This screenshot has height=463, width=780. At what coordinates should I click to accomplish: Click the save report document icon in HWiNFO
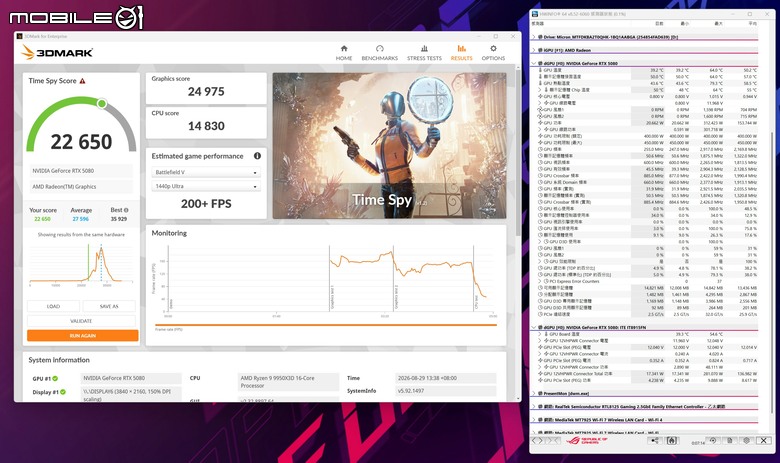pyautogui.click(x=730, y=441)
